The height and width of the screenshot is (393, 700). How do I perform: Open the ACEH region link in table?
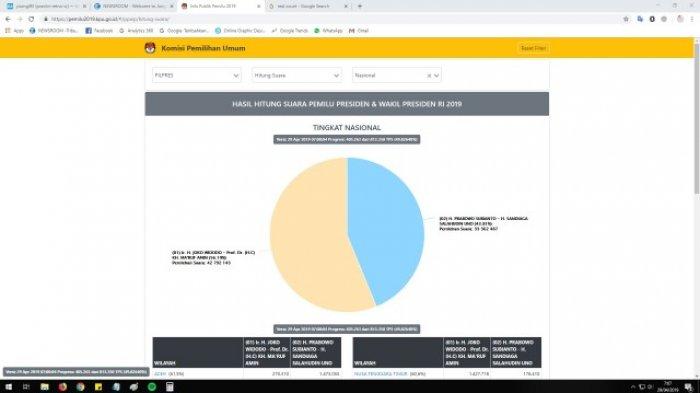(x=160, y=374)
